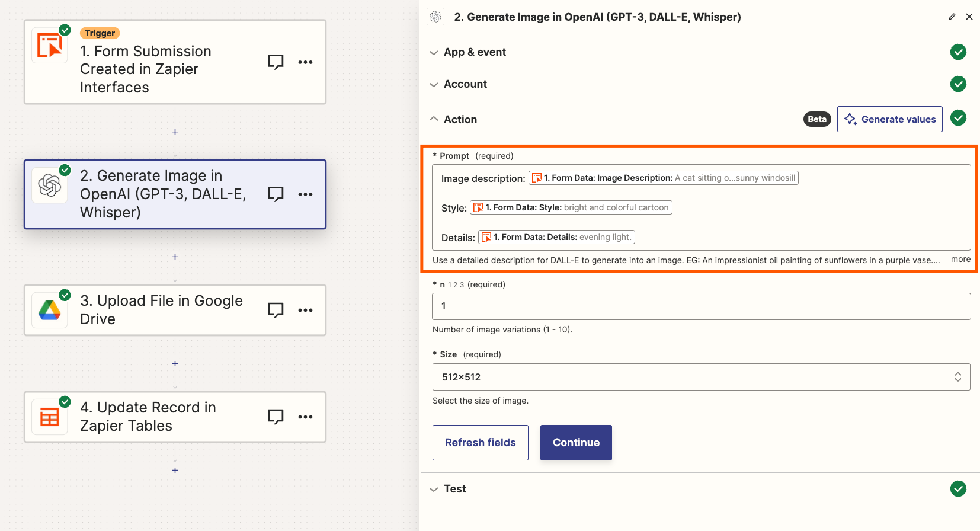
Task: Click Generate values button
Action: point(889,119)
